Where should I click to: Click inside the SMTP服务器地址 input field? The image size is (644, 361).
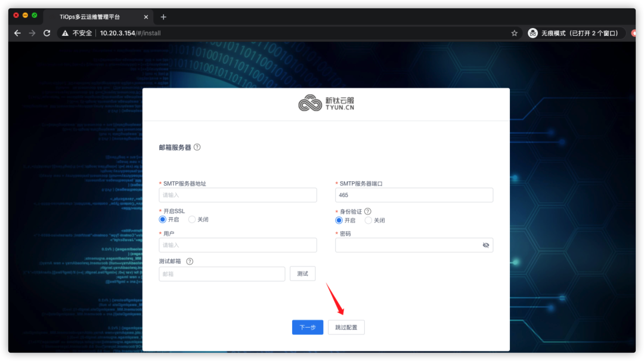(x=237, y=195)
